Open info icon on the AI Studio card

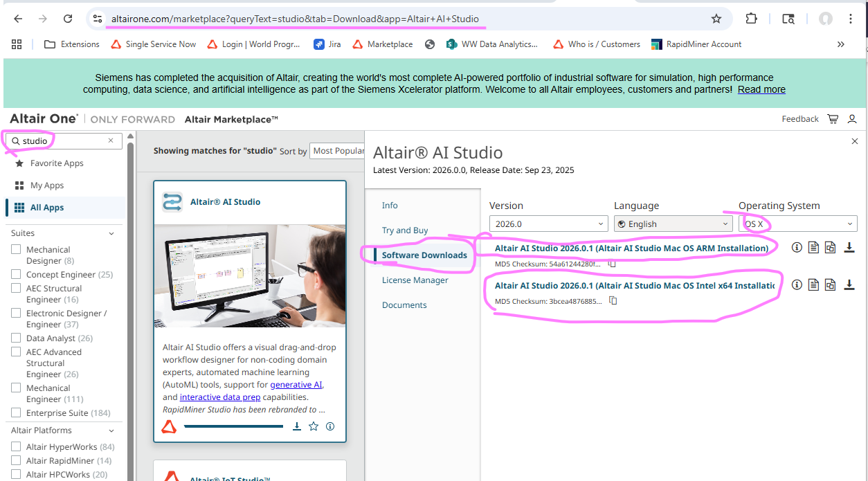click(x=330, y=426)
